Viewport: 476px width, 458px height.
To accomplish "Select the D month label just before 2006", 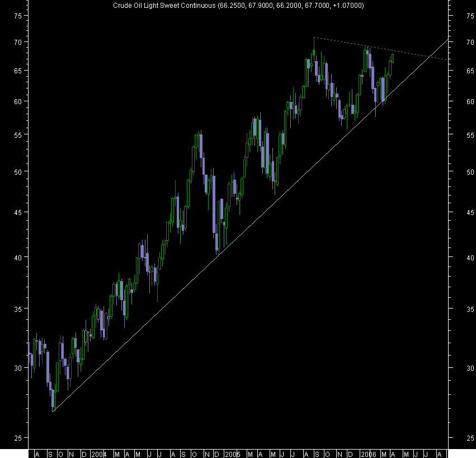I will point(350,455).
